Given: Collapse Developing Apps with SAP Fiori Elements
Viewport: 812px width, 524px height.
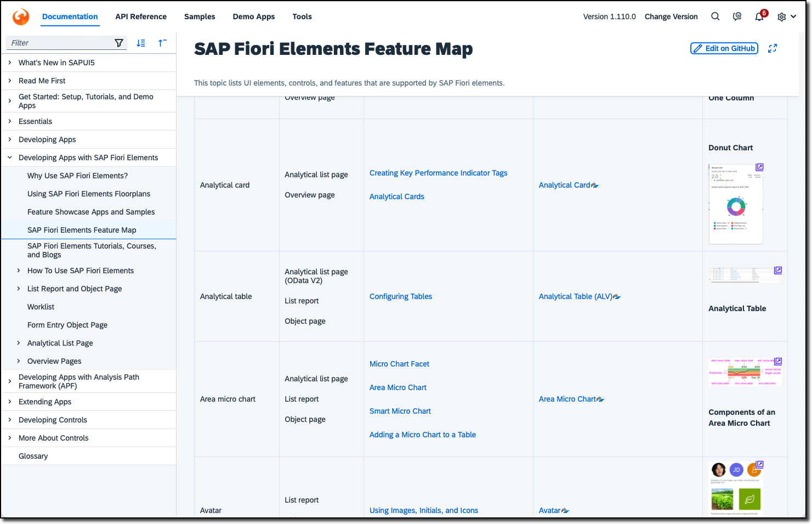Looking at the screenshot, I should (10, 157).
